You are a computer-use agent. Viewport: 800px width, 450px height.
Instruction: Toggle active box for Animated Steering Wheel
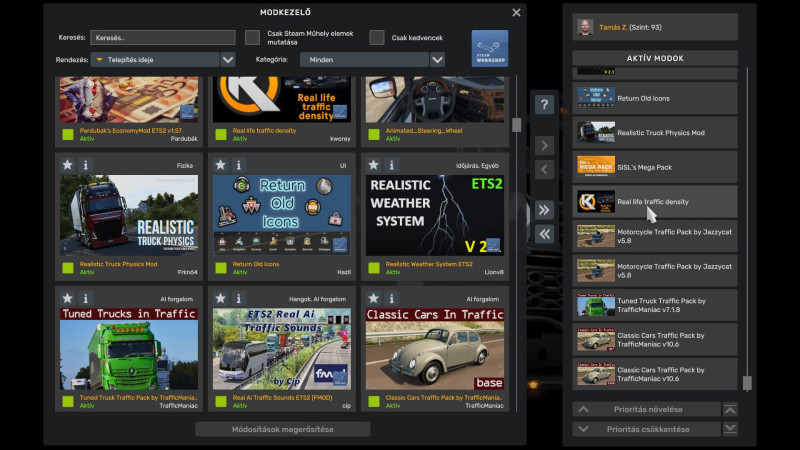coord(374,135)
